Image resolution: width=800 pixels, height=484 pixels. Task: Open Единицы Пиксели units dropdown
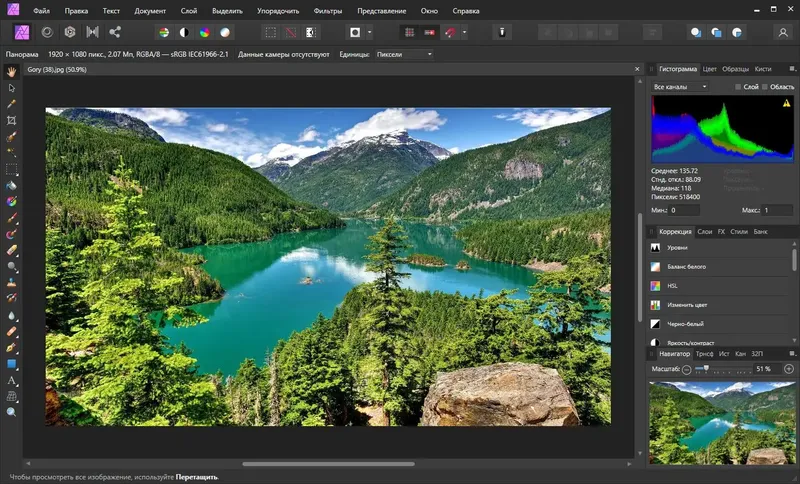pyautogui.click(x=404, y=54)
